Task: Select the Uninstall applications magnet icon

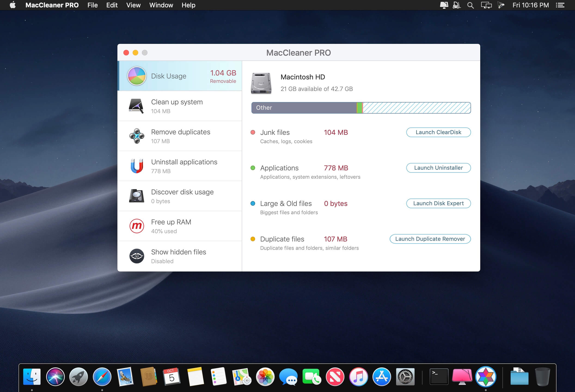Action: point(137,166)
